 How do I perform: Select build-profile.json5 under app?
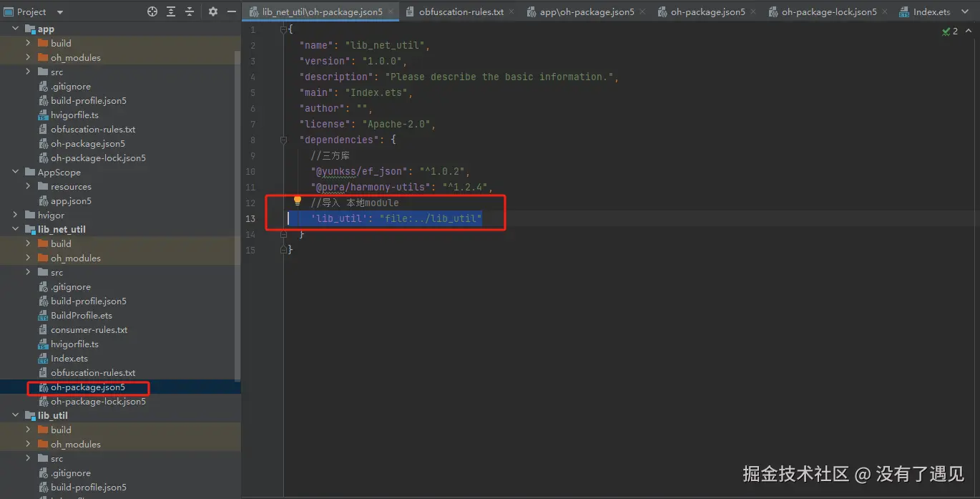[89, 100]
